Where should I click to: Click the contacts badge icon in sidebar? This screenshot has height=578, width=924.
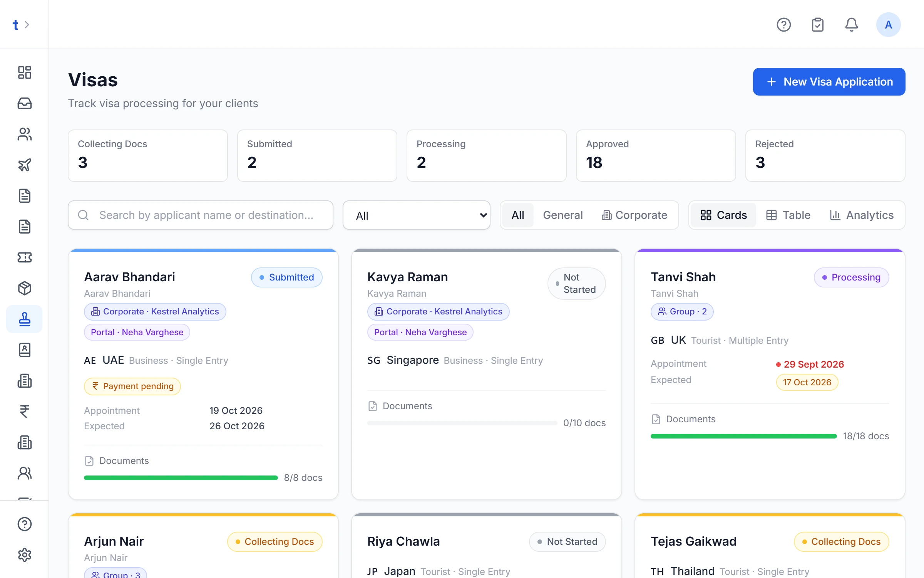click(24, 350)
